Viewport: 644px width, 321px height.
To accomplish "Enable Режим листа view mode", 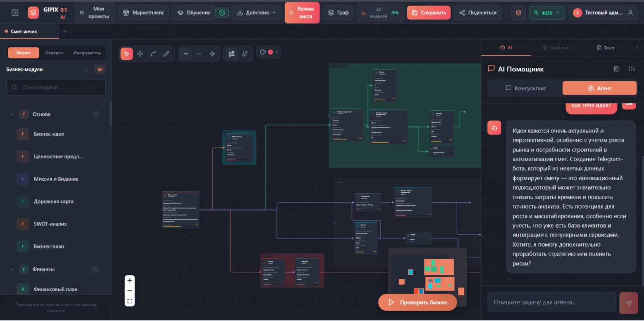I will [302, 13].
